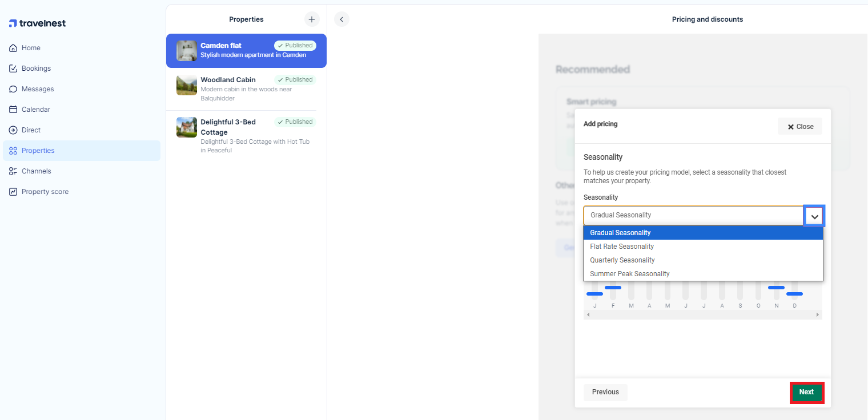868x420 pixels.
Task: Click the Calendar icon in sidebar
Action: tap(13, 110)
